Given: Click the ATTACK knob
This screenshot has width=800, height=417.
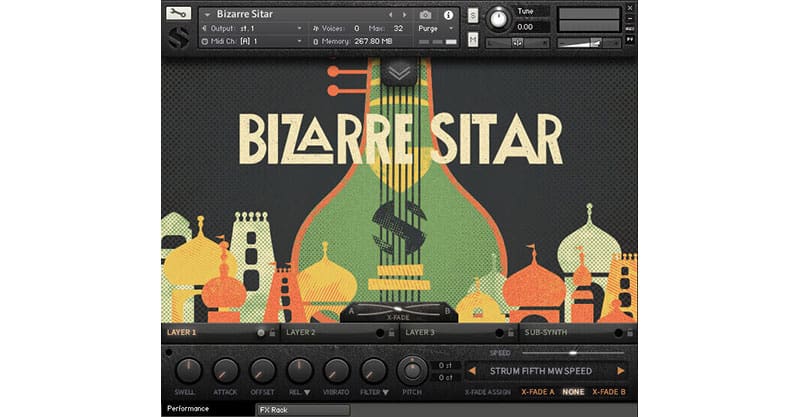Looking at the screenshot, I should click(x=226, y=371).
